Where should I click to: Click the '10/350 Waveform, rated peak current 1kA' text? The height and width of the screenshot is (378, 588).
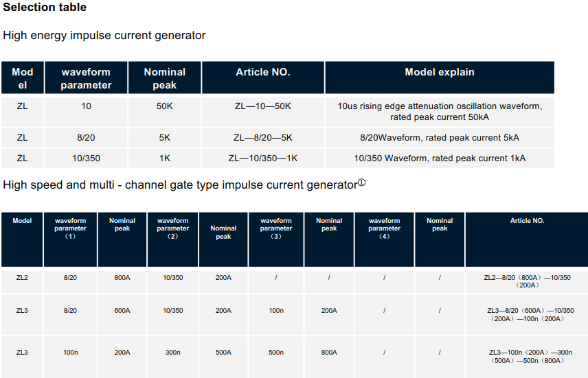[440, 158]
